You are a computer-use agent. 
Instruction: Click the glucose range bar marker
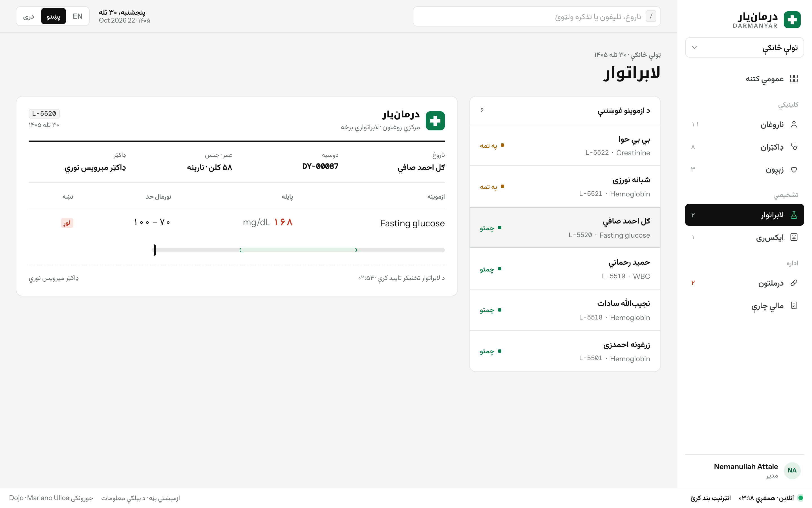tap(155, 250)
